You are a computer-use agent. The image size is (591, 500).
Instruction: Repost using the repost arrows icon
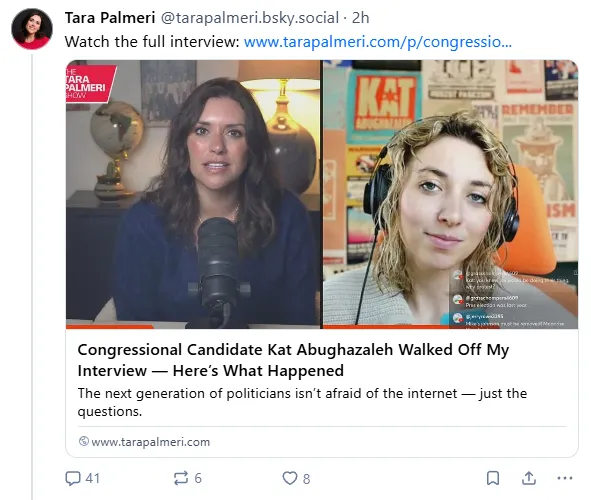(x=181, y=478)
